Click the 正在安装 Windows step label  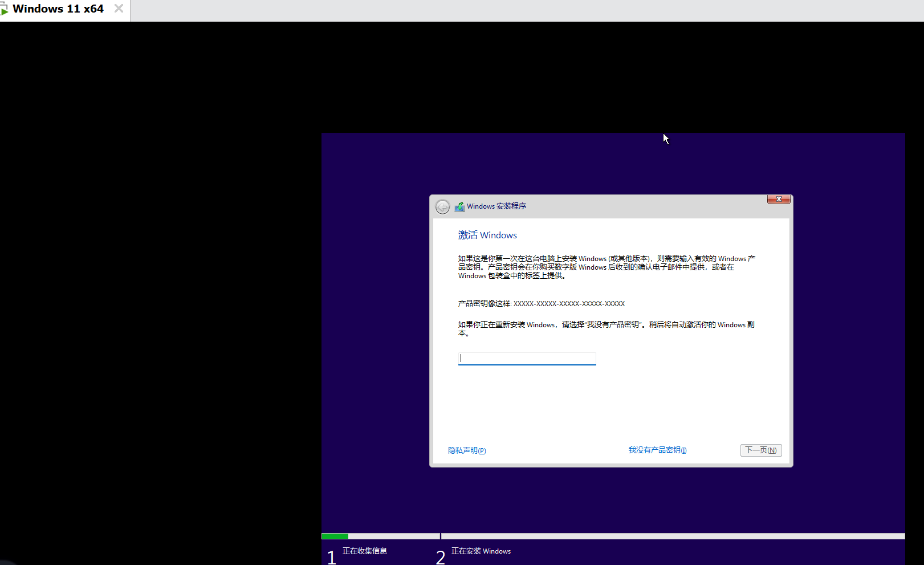tap(481, 551)
